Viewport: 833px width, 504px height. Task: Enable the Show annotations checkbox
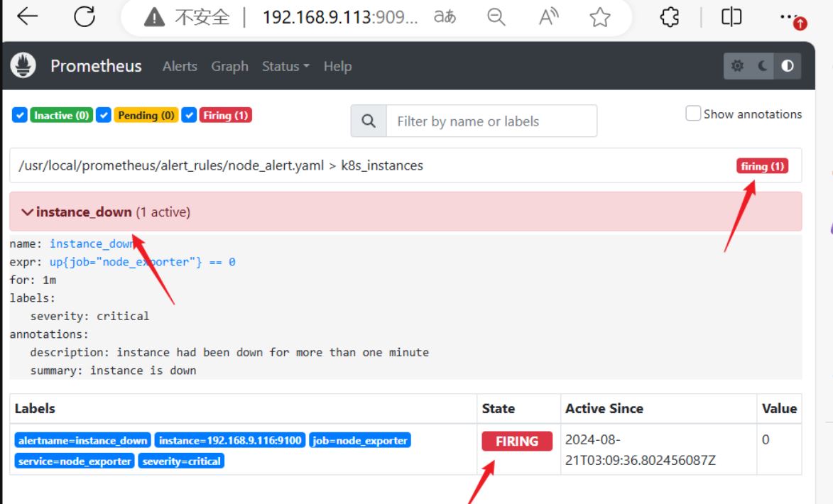pos(693,114)
